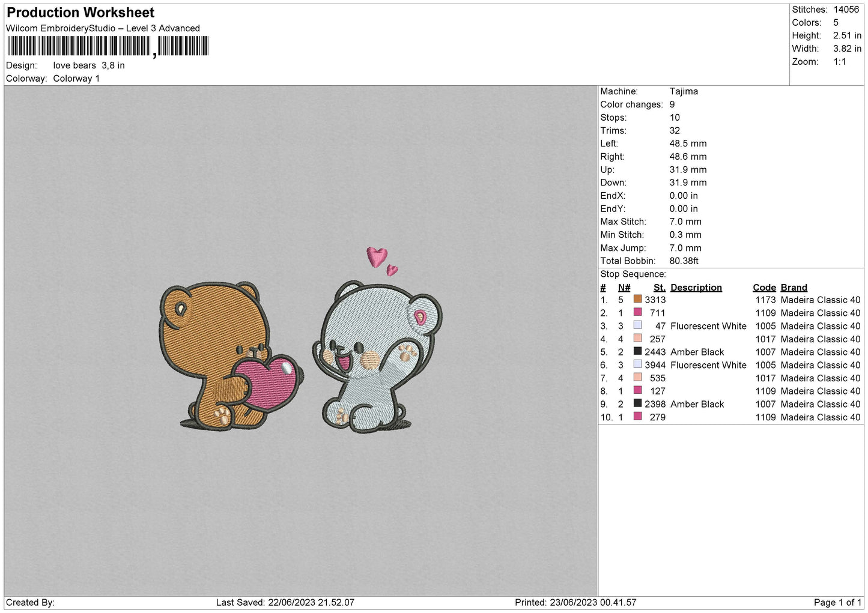Image resolution: width=868 pixels, height=613 pixels.
Task: Click the brown swatch in stop row 1
Action: [637, 299]
